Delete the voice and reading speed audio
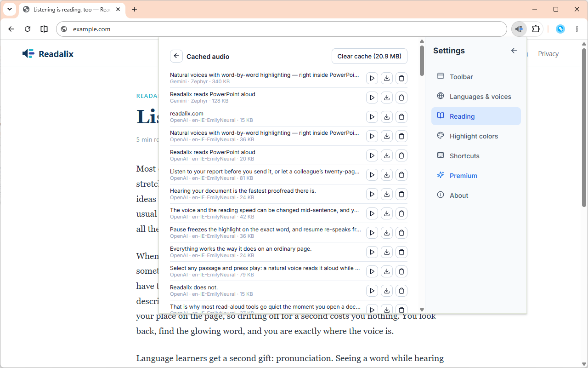 [401, 213]
